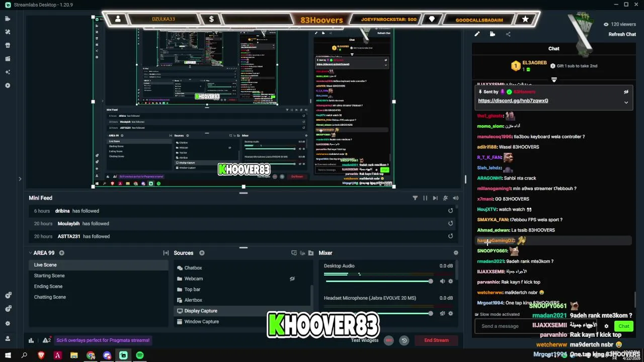
Task: Select the Display Capture source
Action: pos(243,311)
